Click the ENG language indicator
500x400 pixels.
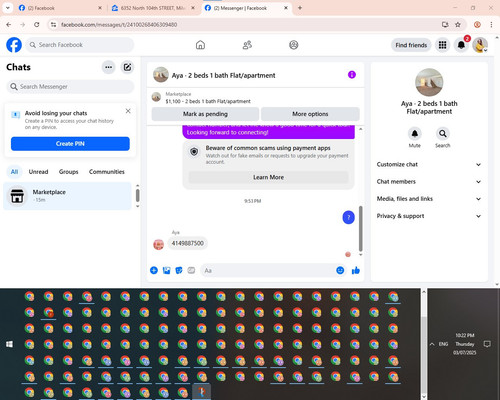pos(443,344)
